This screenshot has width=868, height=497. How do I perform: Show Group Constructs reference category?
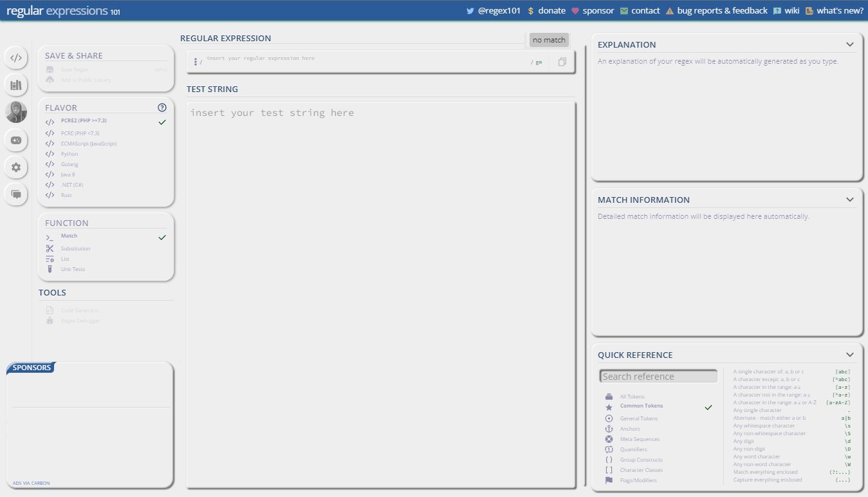tap(659, 460)
